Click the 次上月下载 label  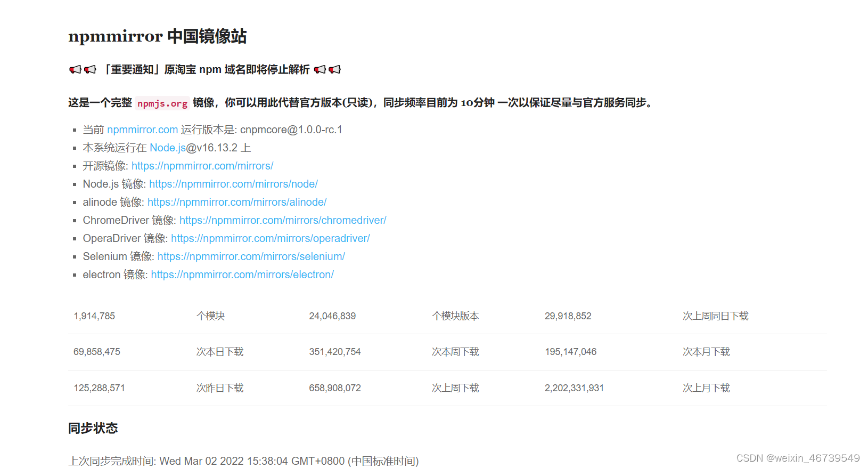(x=706, y=388)
